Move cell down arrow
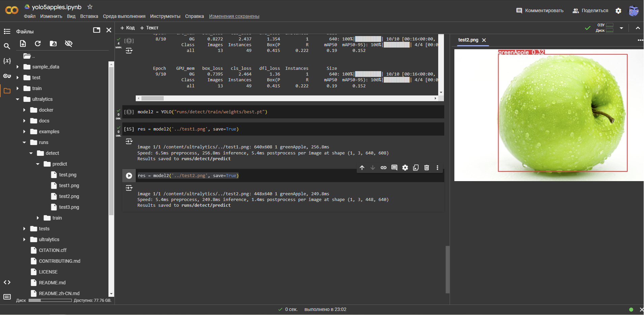The width and height of the screenshot is (644, 315). 373,168
